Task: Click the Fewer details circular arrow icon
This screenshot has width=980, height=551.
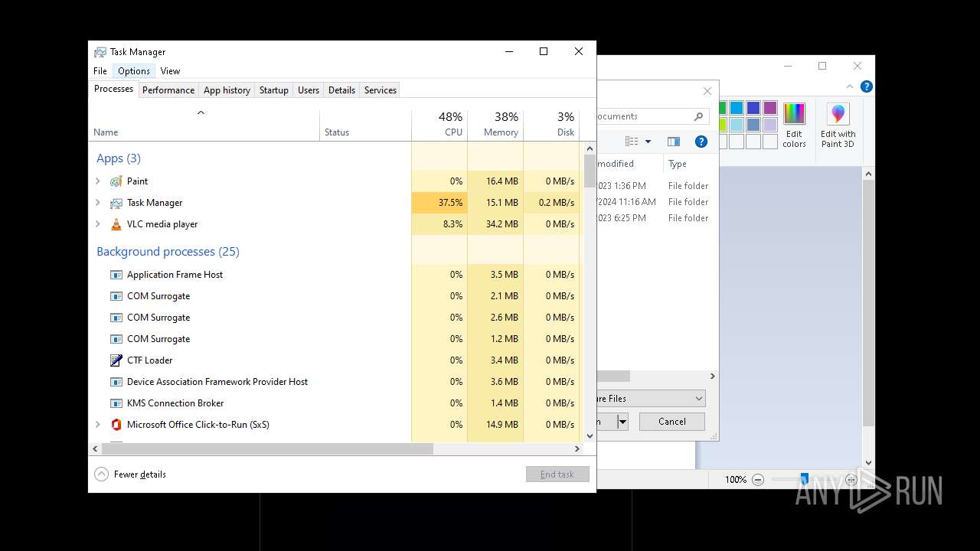Action: pyautogui.click(x=101, y=474)
